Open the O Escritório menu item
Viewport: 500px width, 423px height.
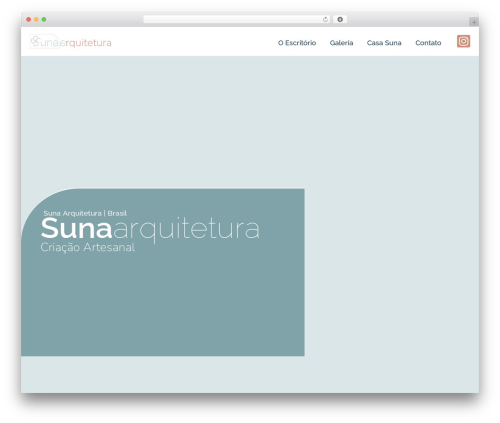coord(297,43)
